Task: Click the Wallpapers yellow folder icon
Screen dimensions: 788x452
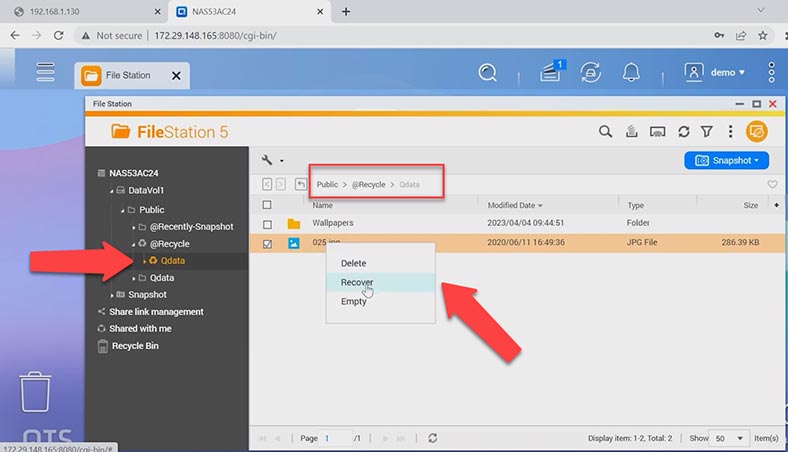Action: click(x=293, y=224)
